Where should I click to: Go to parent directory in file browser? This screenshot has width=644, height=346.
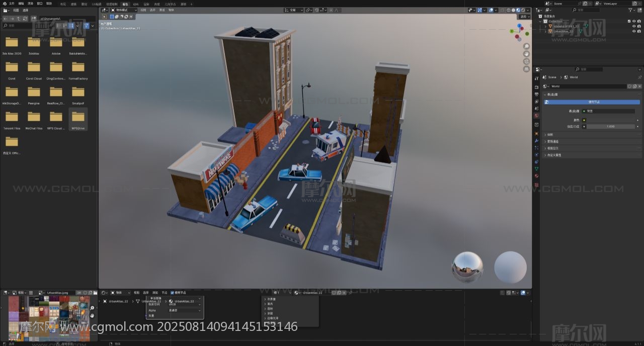[x=19, y=19]
